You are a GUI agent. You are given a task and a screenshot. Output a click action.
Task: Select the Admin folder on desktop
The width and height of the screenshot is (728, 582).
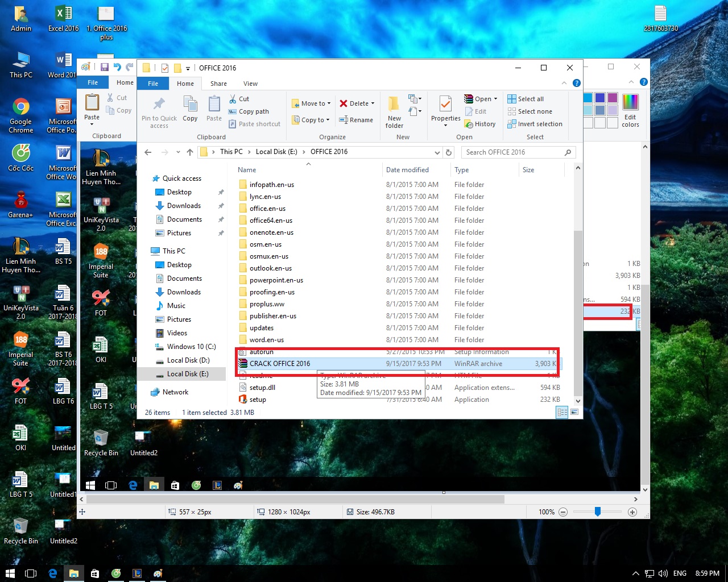click(x=21, y=18)
